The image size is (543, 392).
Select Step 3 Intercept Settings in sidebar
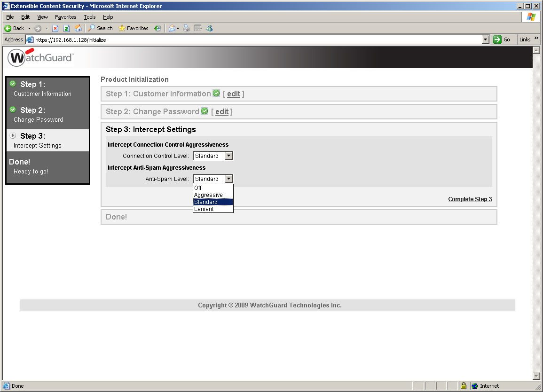coord(48,140)
